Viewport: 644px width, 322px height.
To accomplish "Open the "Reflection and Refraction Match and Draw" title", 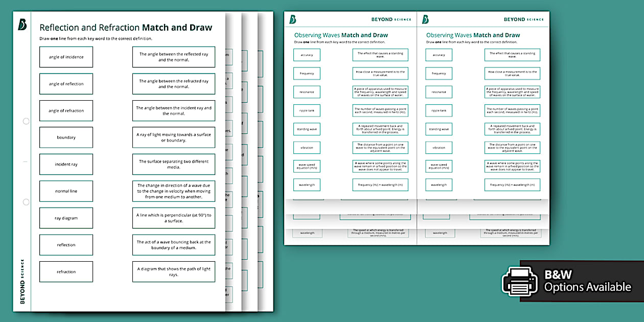I will click(x=126, y=27).
